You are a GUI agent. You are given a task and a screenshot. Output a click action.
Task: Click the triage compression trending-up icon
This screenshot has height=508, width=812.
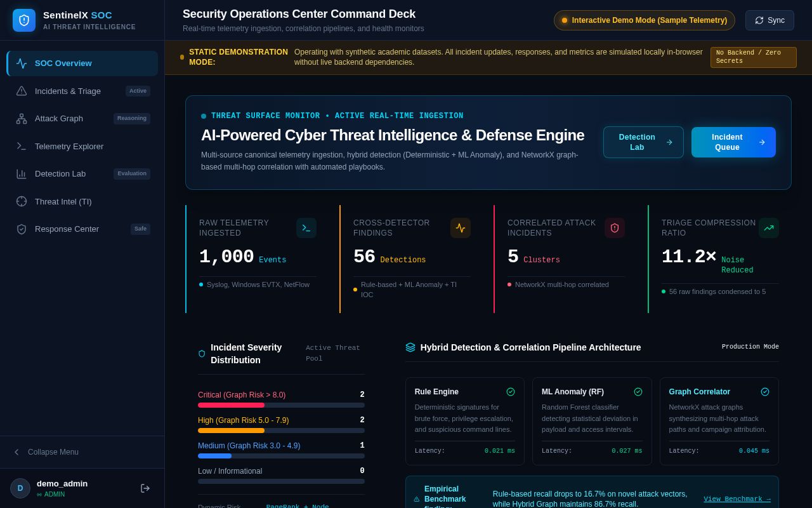[769, 228]
